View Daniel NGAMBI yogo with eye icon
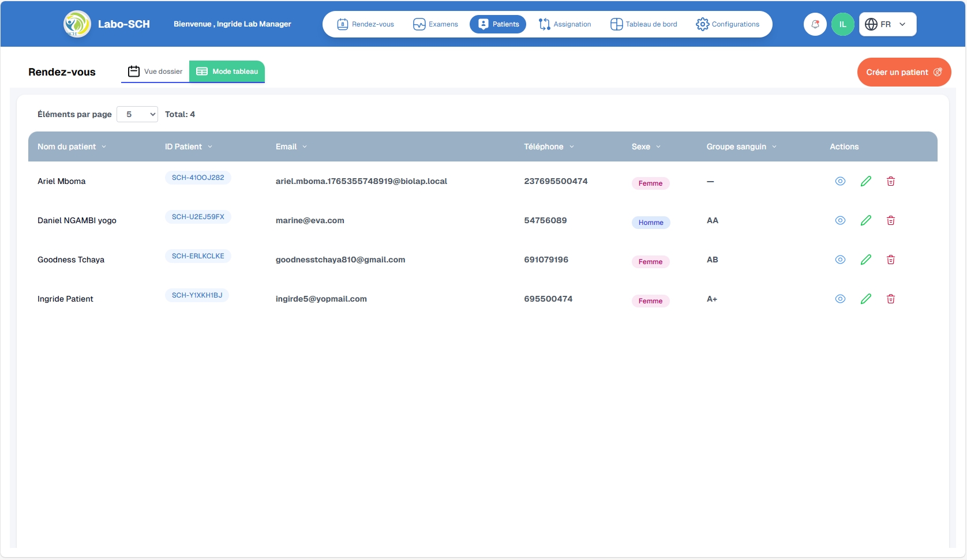The width and height of the screenshot is (967, 560). (x=840, y=220)
